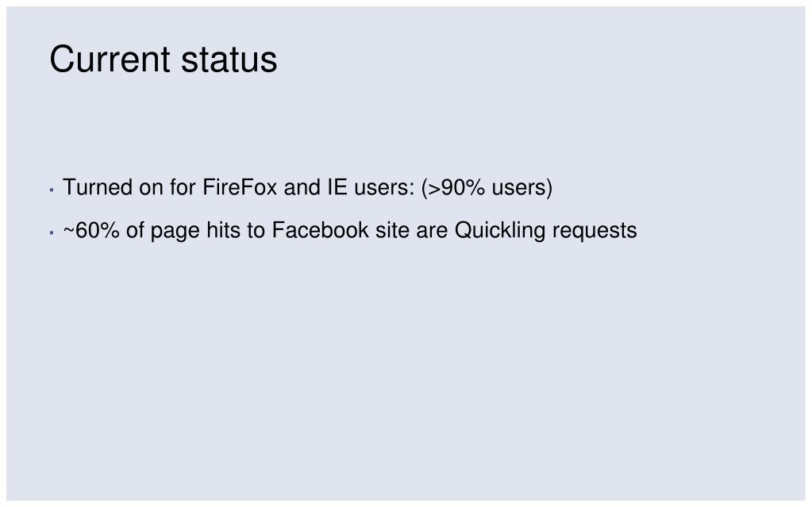This screenshot has height=507, width=812.
Task: Click the word "site" after Facebook
Action: pyautogui.click(x=393, y=230)
